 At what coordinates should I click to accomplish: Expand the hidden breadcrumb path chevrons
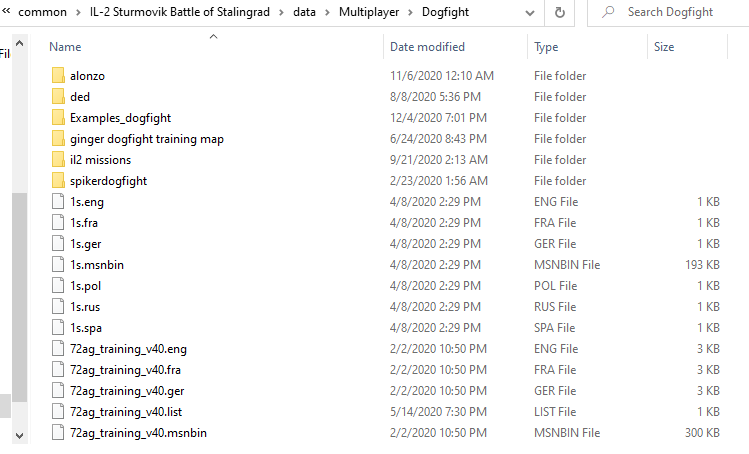(6, 12)
